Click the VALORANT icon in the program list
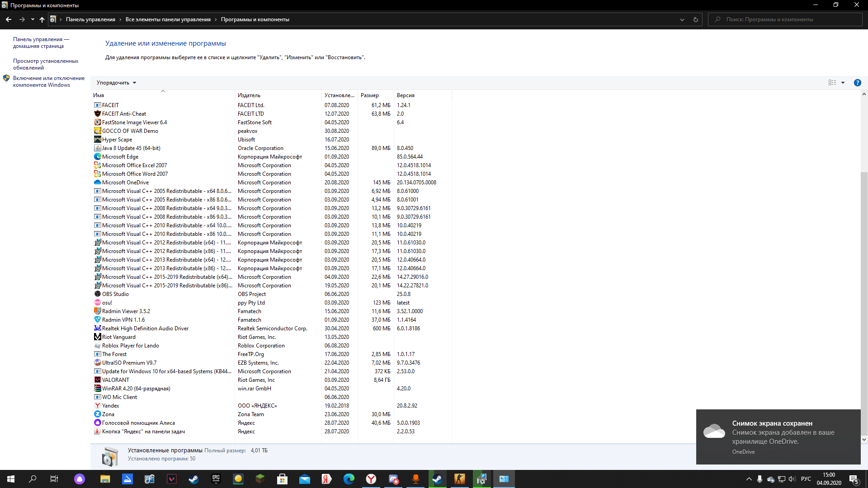This screenshot has width=868, height=488. [97, 380]
